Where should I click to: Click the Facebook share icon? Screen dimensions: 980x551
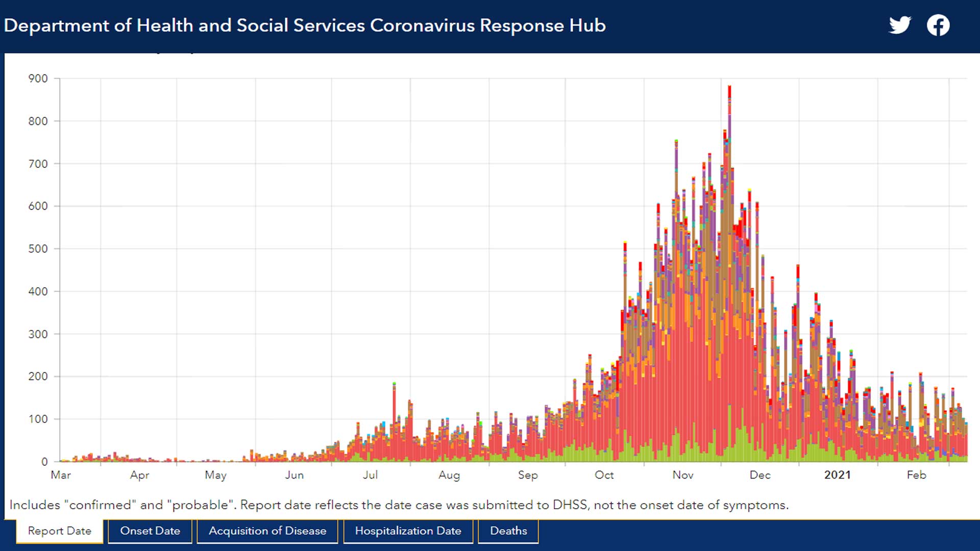938,25
